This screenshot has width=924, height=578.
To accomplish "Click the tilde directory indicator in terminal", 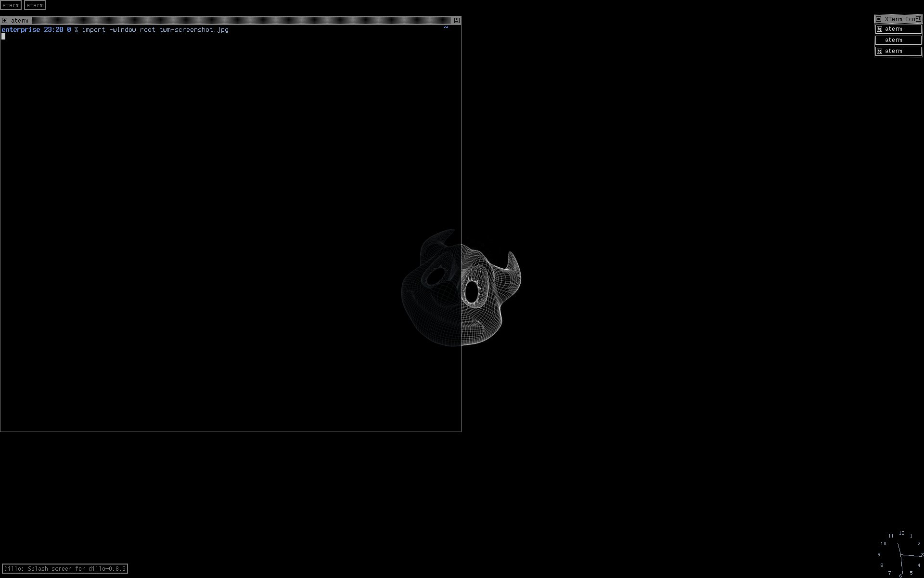I will (x=446, y=27).
